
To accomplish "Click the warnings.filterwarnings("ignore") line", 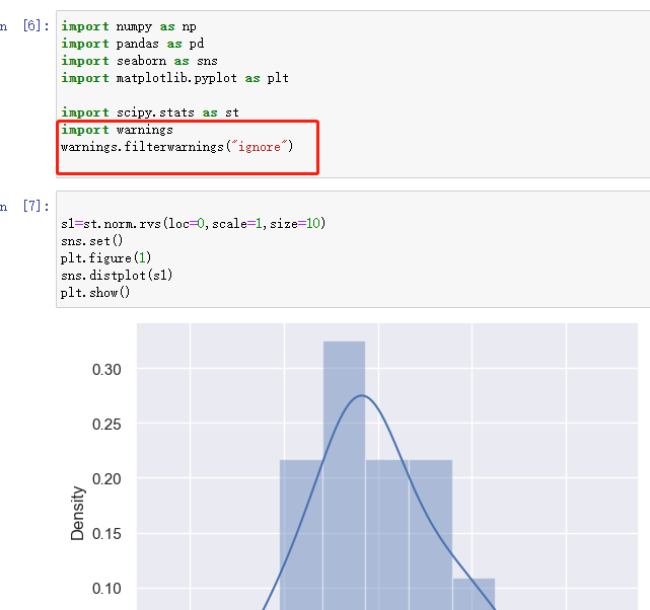I will pyautogui.click(x=176, y=147).
